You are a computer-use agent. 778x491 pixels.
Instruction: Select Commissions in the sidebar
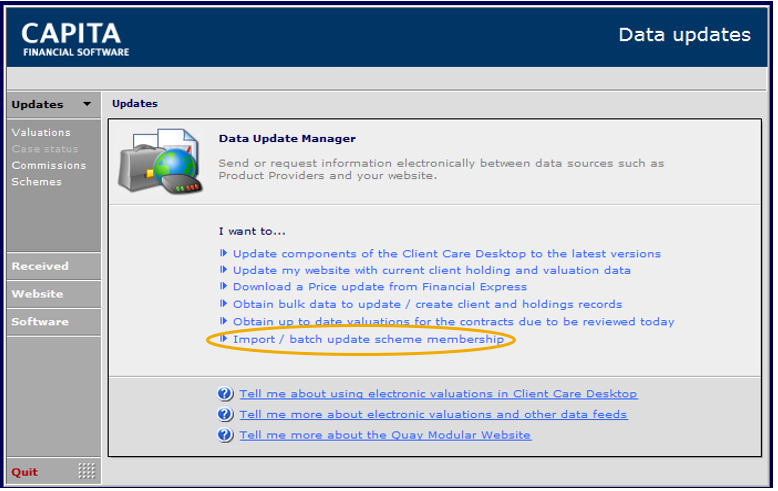click(x=49, y=165)
